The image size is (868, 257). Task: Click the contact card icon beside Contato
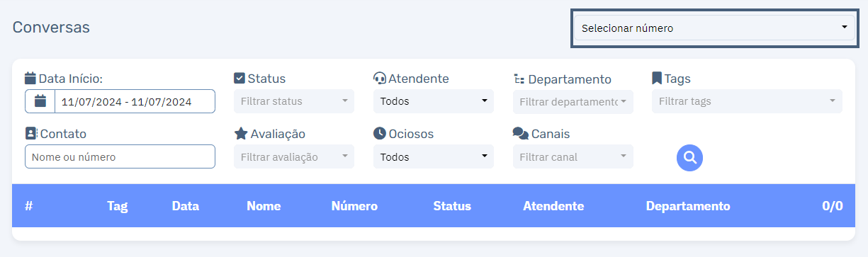(31, 134)
